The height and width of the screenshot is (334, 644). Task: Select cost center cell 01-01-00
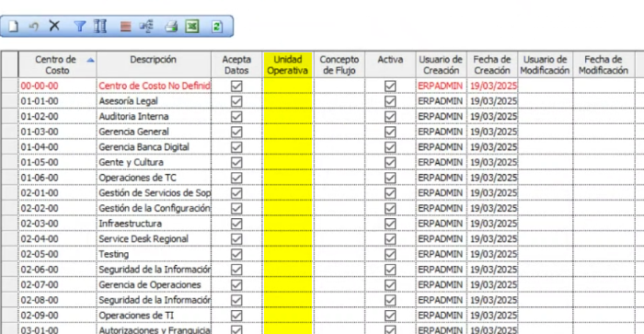(x=57, y=101)
